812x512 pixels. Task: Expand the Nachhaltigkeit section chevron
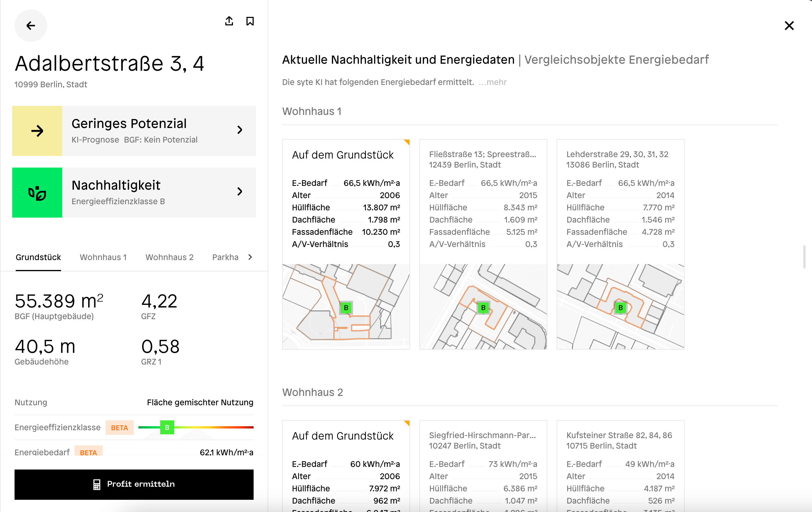pos(240,192)
